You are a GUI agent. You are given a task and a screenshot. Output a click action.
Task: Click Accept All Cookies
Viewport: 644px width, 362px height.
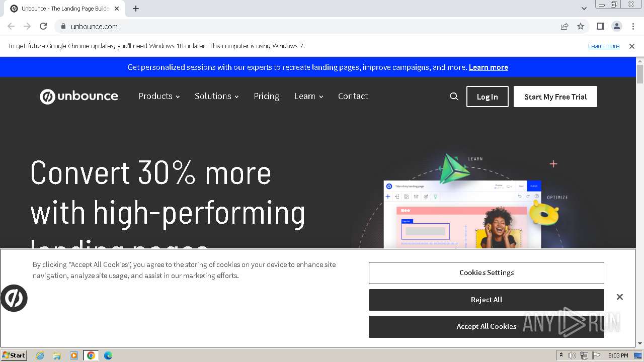486,326
